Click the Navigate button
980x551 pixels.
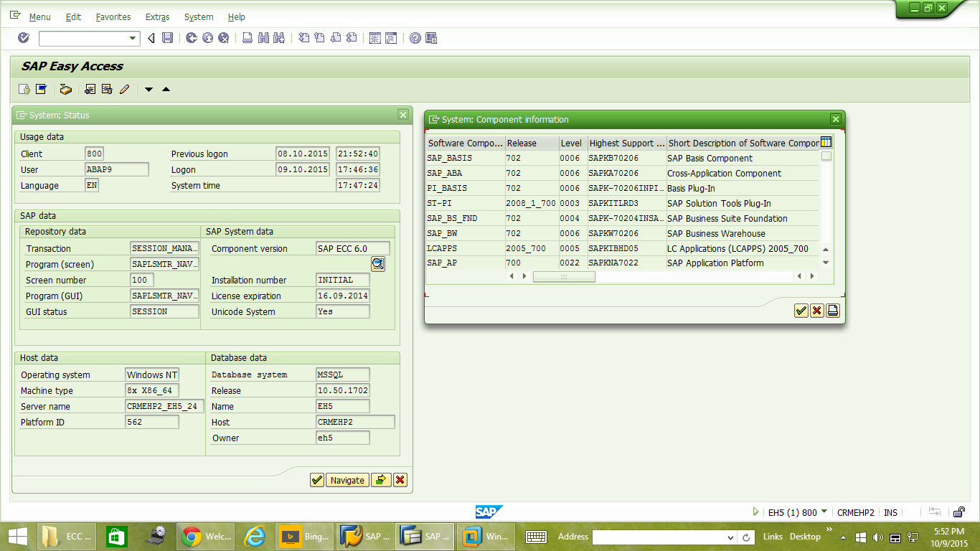(347, 480)
